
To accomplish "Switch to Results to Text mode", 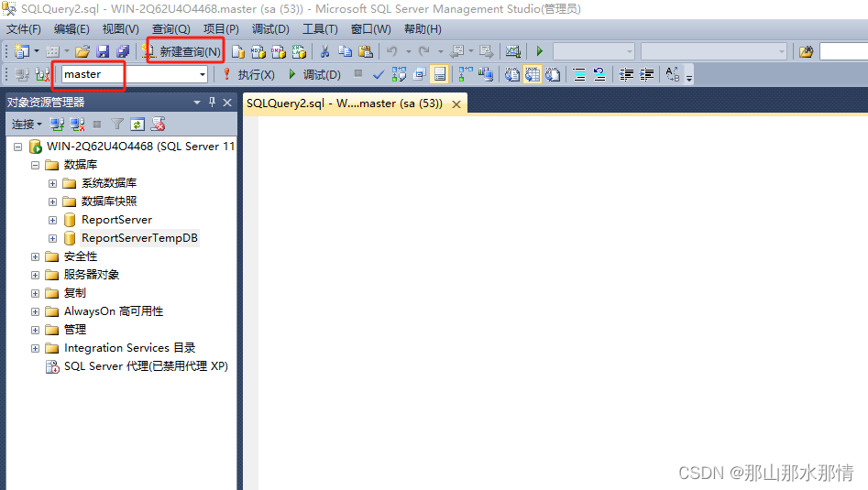I will [x=512, y=74].
